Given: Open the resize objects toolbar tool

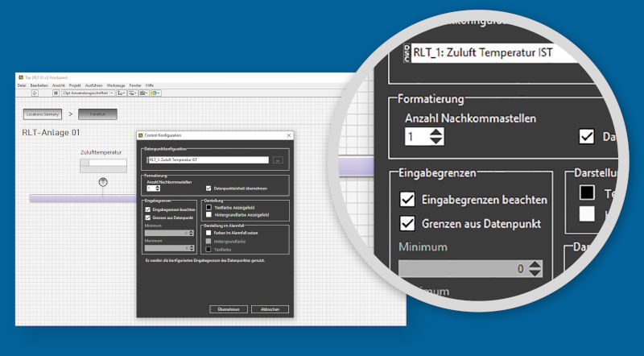Looking at the screenshot, I should click(x=142, y=93).
